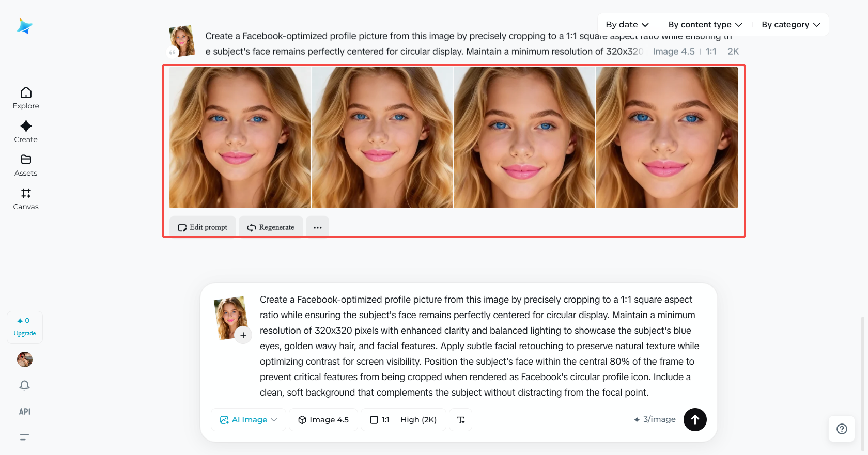Viewport: 868px width, 455px height.
Task: Open the AI Image mode dropdown
Action: [249, 420]
